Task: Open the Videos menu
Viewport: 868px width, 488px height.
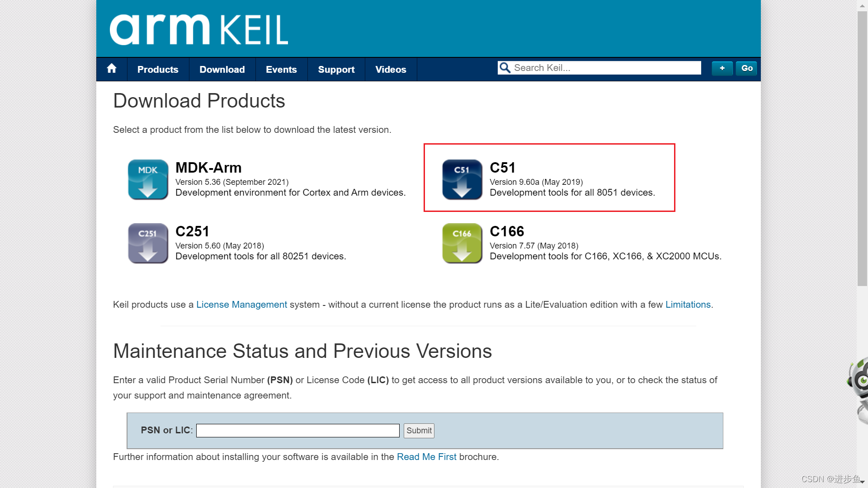Action: pos(390,69)
